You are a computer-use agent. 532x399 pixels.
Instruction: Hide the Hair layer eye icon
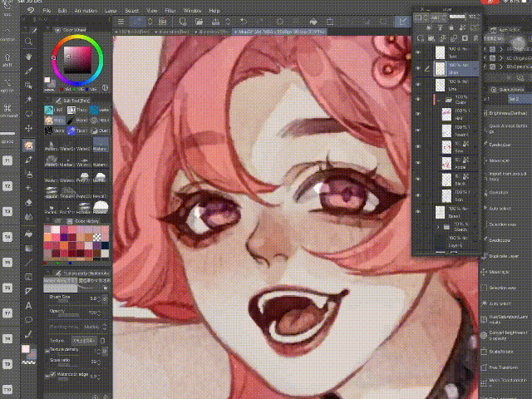[x=418, y=114]
